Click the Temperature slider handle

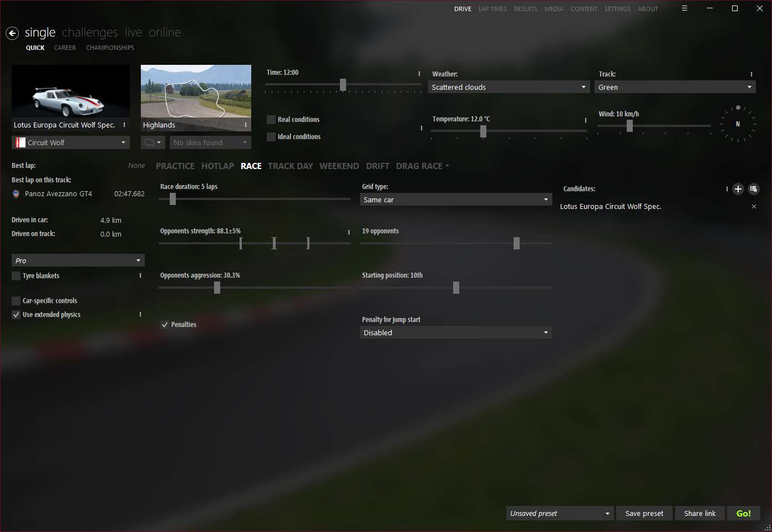(483, 131)
